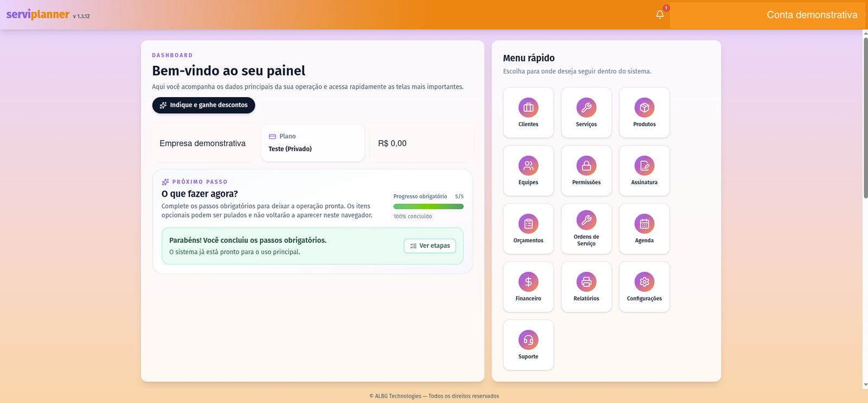Click the credit card icon beside Plano

pyautogui.click(x=272, y=136)
